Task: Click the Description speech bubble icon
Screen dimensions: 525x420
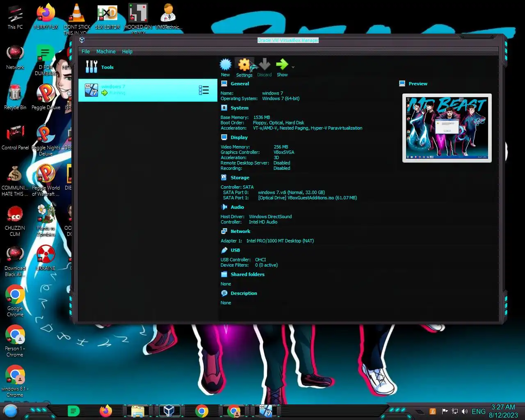Action: [224, 293]
